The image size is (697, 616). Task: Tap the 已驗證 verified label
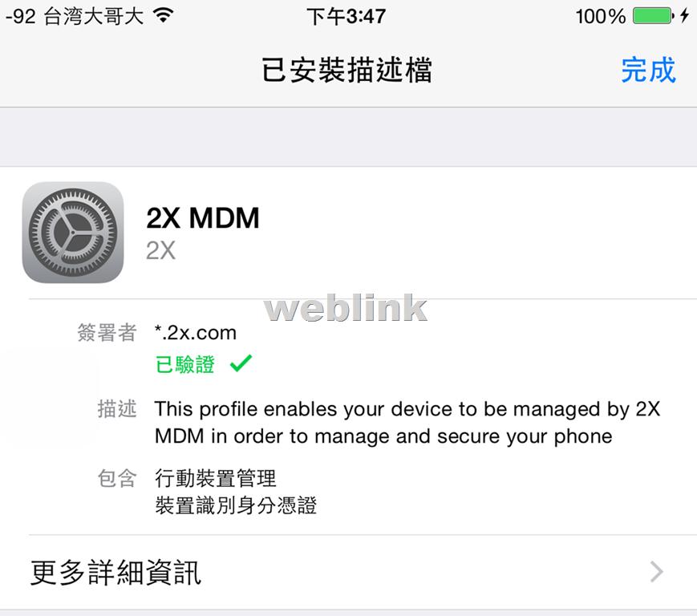(x=185, y=364)
